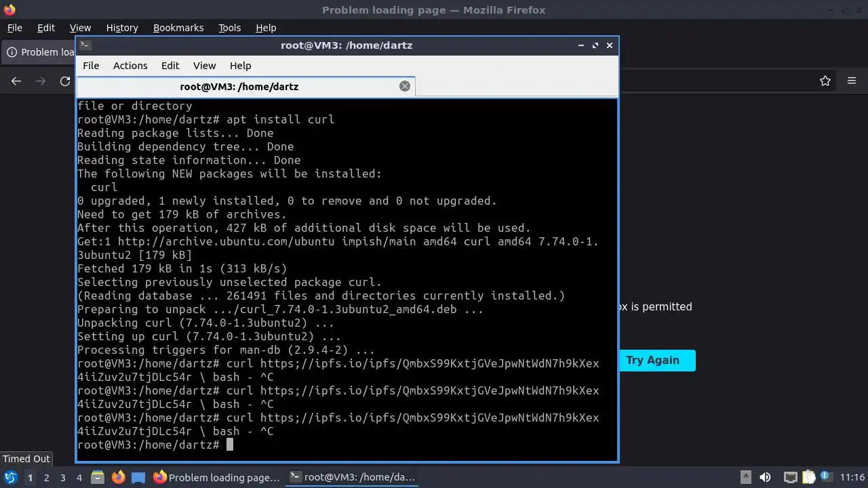Image resolution: width=868 pixels, height=488 pixels.
Task: Click the Firefox logo in the title bar
Action: [9, 10]
